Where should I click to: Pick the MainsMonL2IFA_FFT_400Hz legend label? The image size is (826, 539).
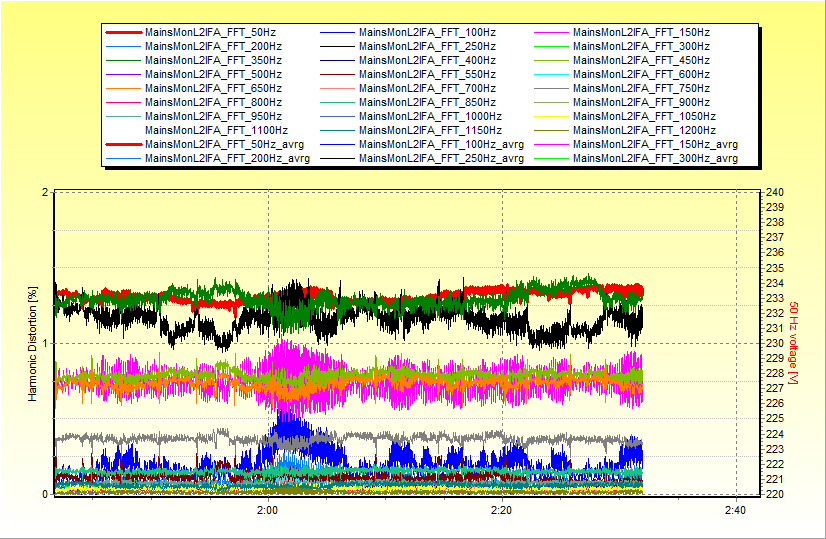[x=427, y=61]
